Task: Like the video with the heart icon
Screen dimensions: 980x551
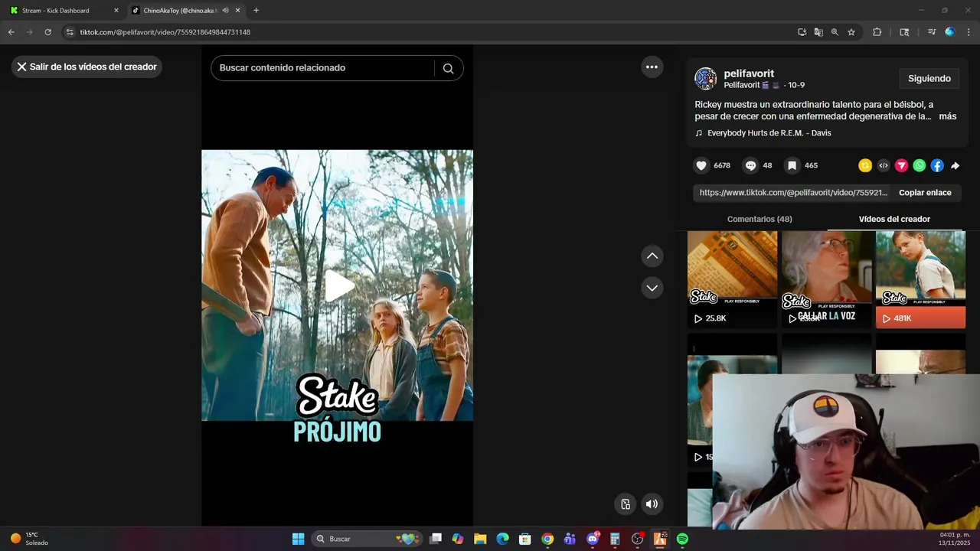Action: 701,165
